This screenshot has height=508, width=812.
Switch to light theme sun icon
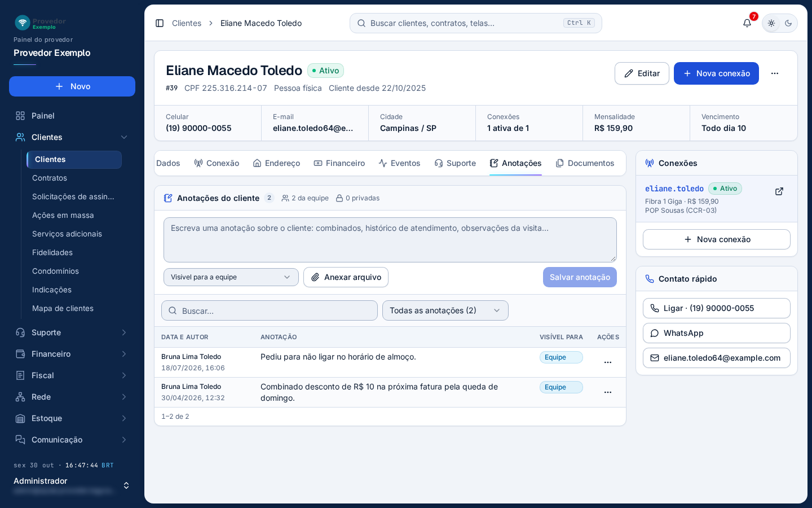(771, 23)
